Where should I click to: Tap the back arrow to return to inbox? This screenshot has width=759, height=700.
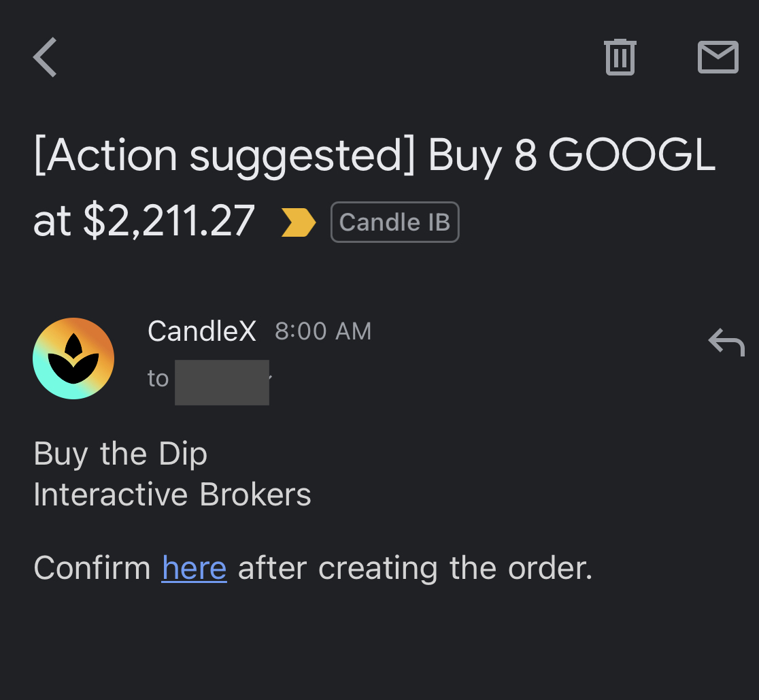click(x=44, y=57)
